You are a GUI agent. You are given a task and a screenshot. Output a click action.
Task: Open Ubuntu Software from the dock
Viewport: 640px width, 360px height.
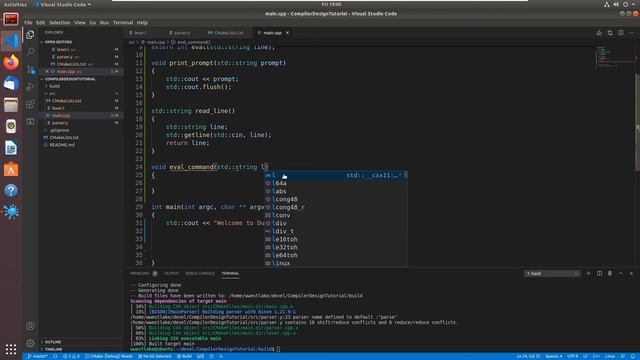click(11, 169)
